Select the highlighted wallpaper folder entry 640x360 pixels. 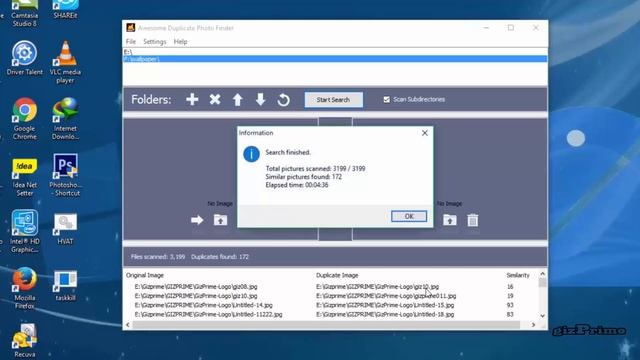[335, 59]
